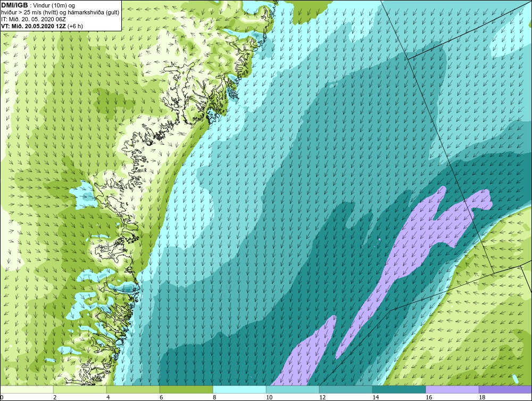Click the legend label '2'
Viewport: 532px width, 401px height.
point(55,397)
